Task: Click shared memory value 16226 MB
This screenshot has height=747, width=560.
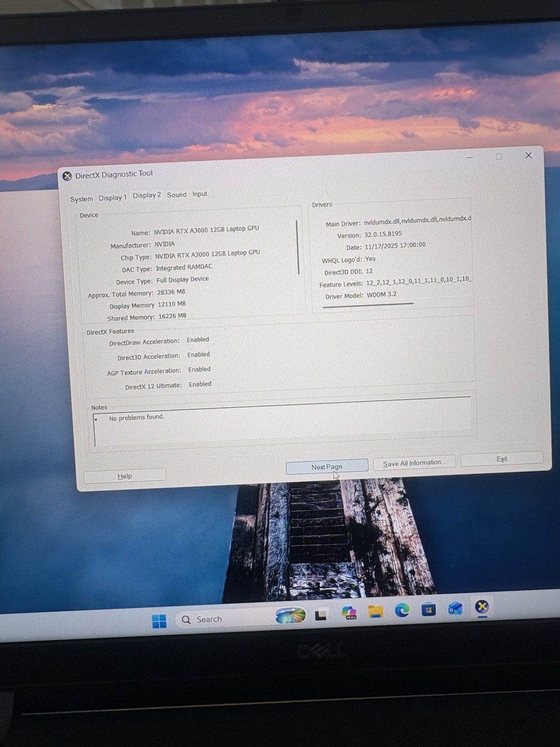Action: (172, 316)
